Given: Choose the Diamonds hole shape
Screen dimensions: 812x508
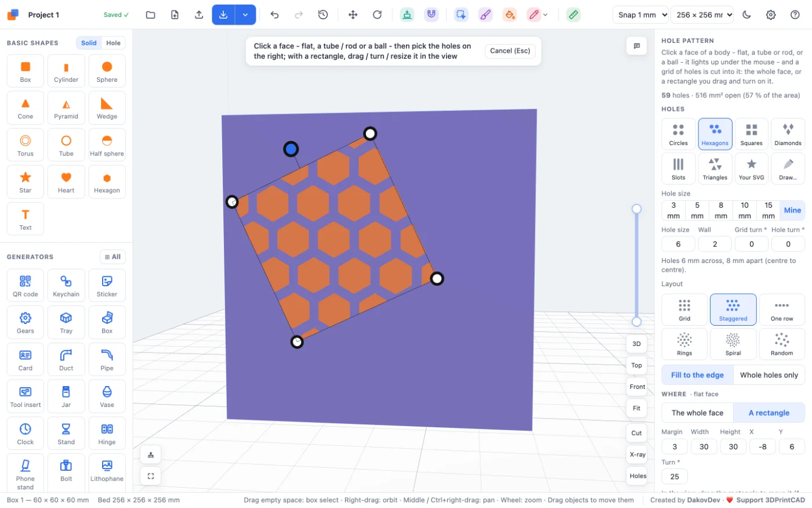Looking at the screenshot, I should tap(788, 134).
